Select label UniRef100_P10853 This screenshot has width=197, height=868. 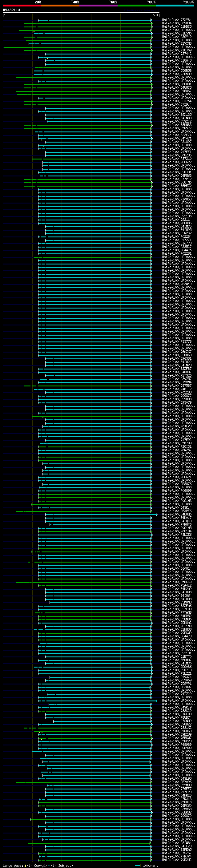point(177,200)
